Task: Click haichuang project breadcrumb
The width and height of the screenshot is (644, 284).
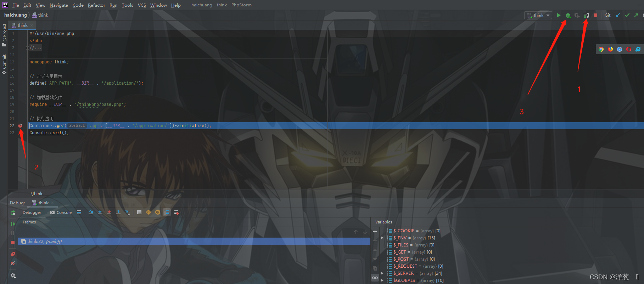Action: point(16,15)
